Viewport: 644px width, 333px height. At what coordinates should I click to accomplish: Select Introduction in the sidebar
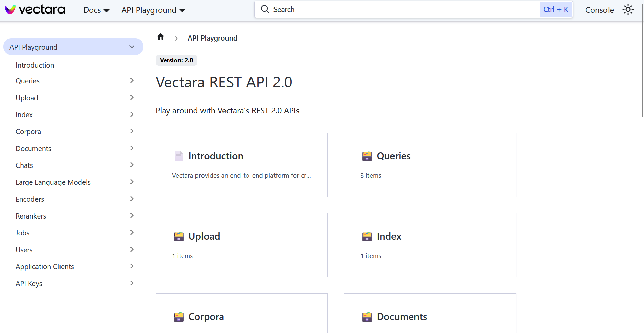point(35,65)
